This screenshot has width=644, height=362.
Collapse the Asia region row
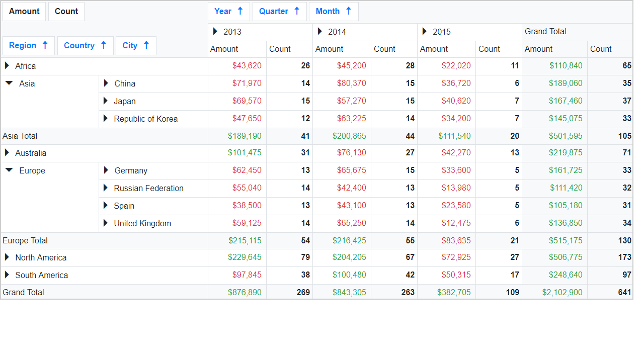click(9, 83)
